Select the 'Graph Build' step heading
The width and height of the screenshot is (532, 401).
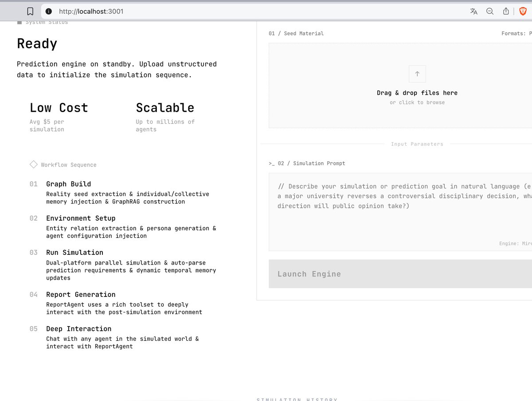(69, 184)
